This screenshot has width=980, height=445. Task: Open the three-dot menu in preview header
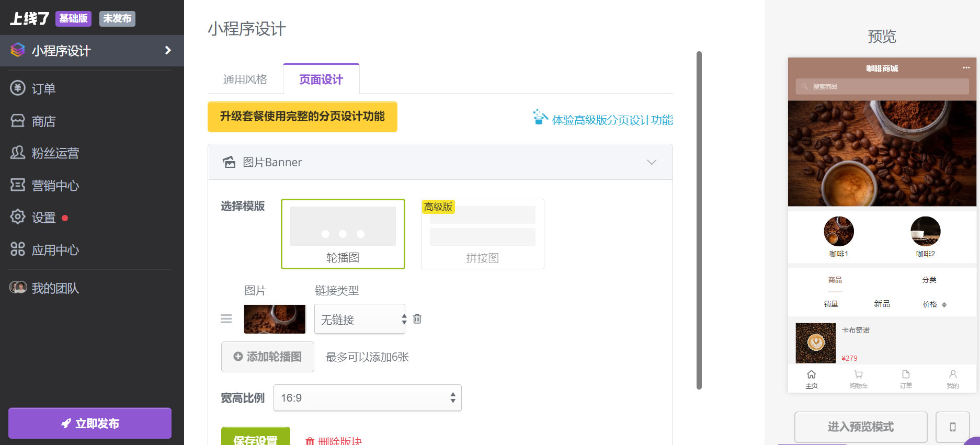click(x=966, y=68)
